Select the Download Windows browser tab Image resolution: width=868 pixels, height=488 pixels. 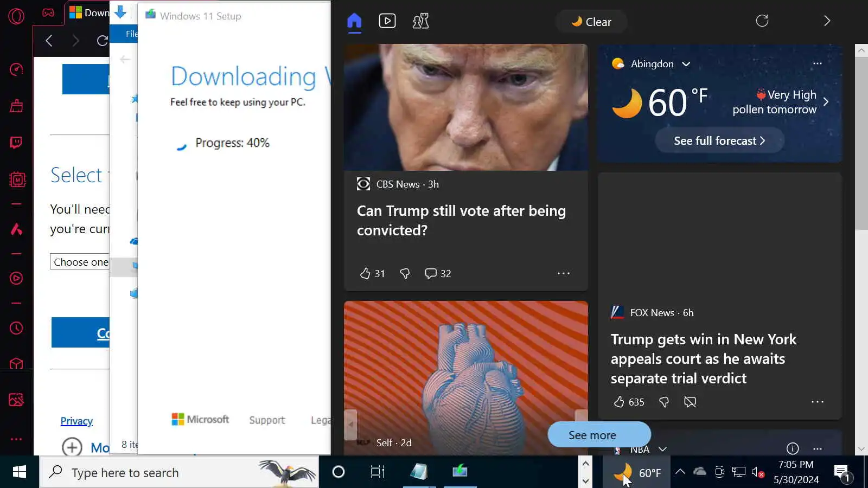[87, 13]
